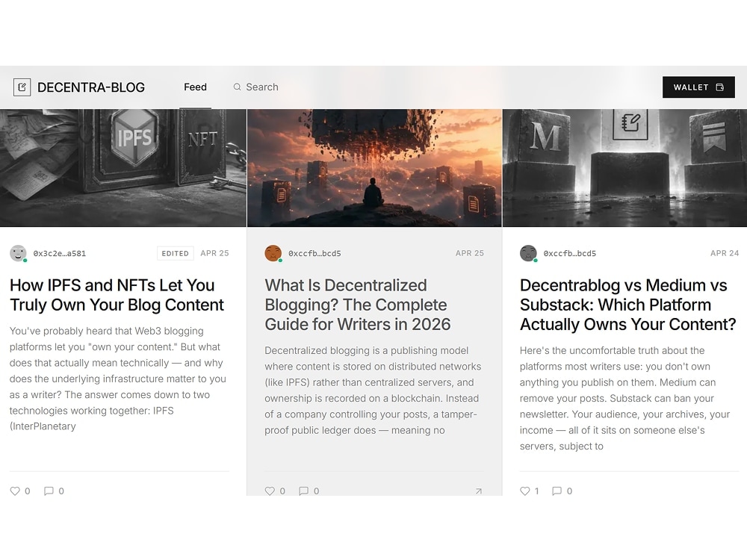Click APR 25 date on Decentralized Blogging post
The width and height of the screenshot is (747, 560).
point(469,253)
